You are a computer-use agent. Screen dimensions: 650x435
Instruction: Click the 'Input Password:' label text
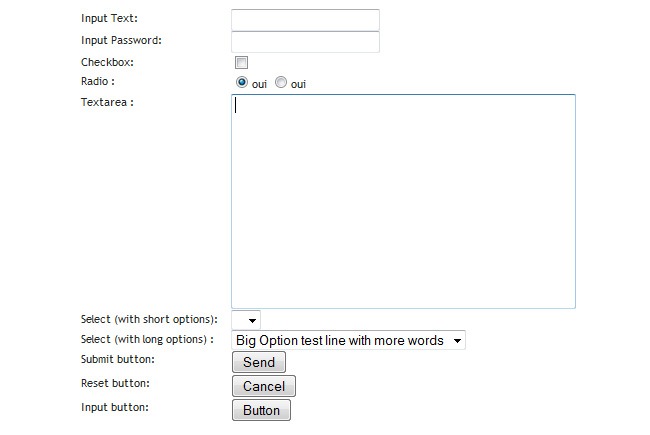(121, 41)
